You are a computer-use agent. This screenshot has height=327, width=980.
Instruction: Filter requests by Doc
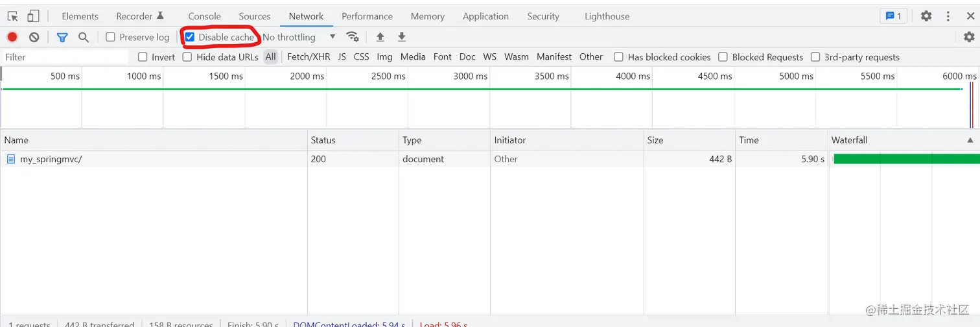pyautogui.click(x=467, y=57)
